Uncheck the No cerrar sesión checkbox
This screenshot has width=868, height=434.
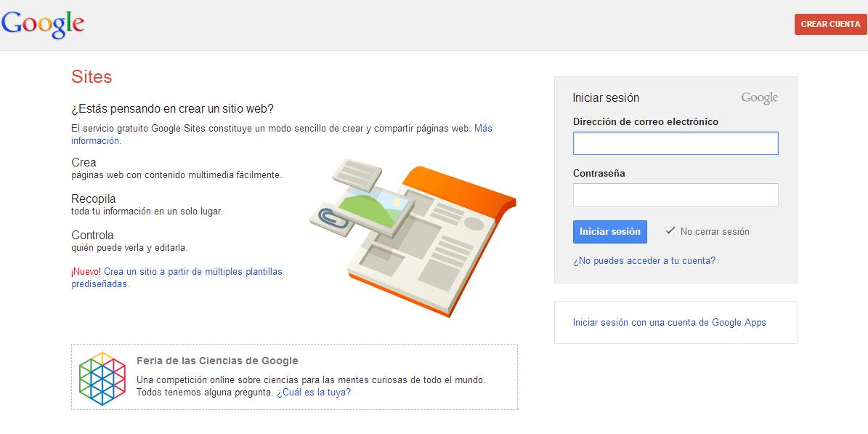tap(670, 231)
